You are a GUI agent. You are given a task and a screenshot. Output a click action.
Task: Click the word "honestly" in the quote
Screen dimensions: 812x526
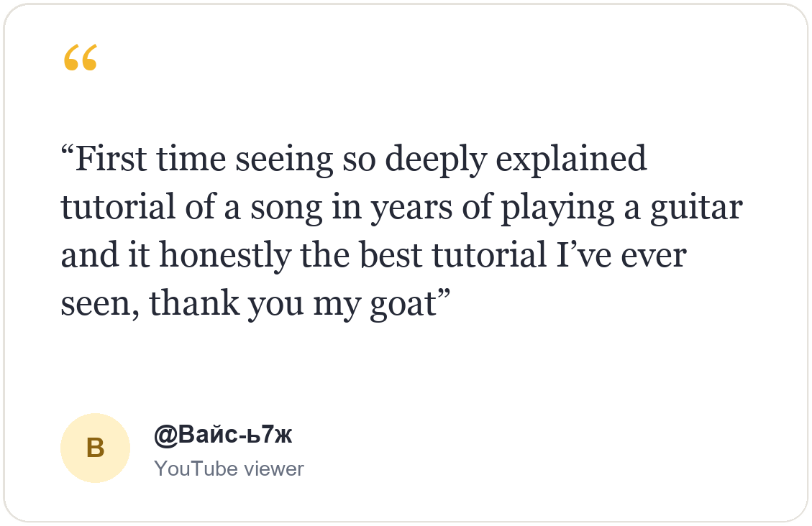pyautogui.click(x=225, y=257)
